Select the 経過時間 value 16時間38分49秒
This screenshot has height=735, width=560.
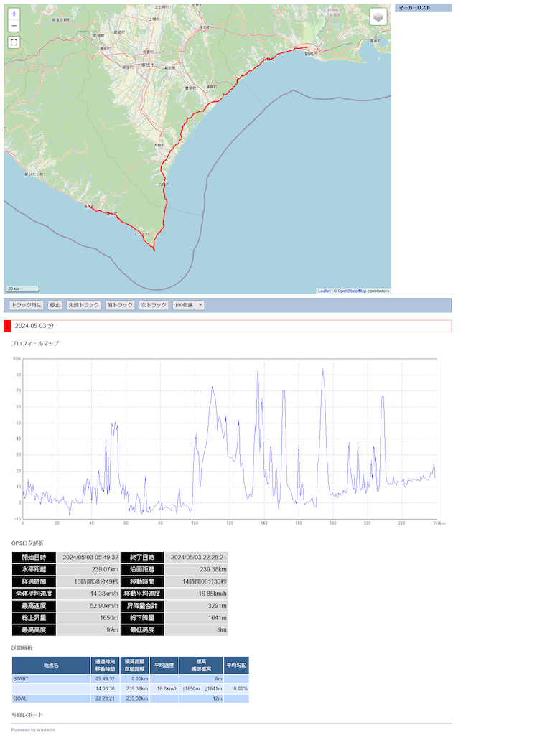[x=88, y=581]
